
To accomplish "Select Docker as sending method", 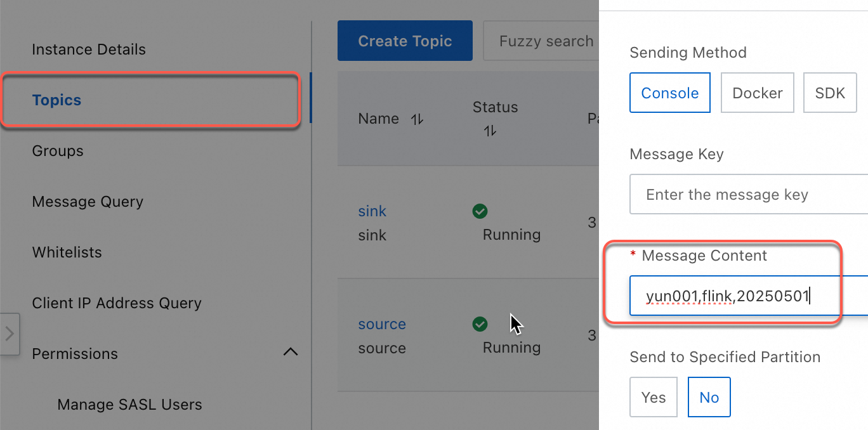I will [757, 93].
